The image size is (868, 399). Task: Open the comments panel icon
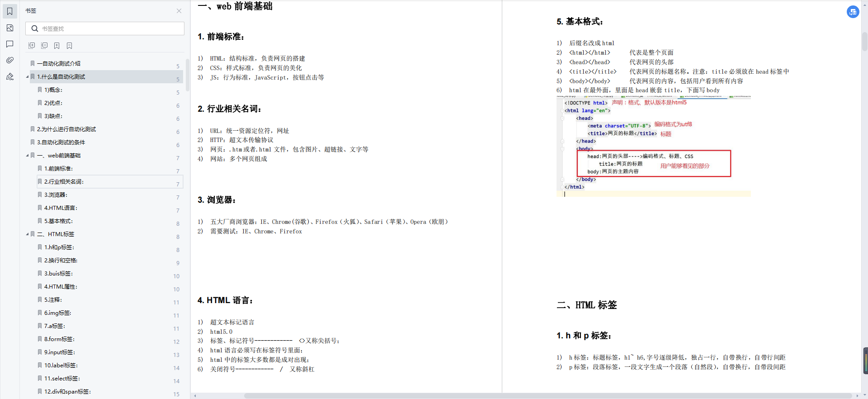click(9, 44)
